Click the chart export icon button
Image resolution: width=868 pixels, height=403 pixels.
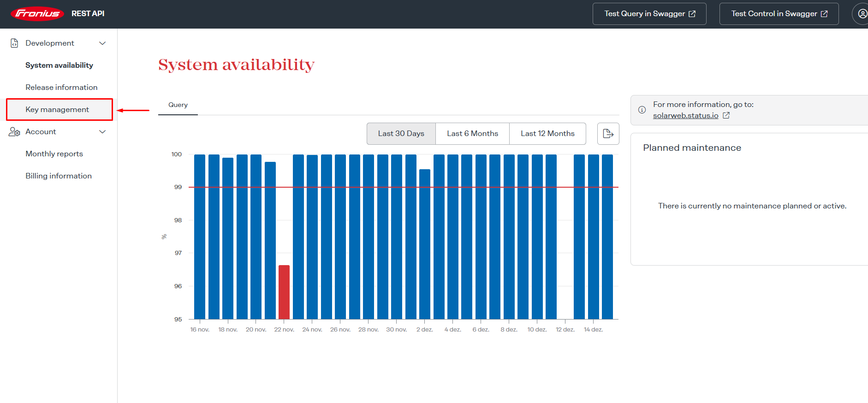[x=608, y=134]
